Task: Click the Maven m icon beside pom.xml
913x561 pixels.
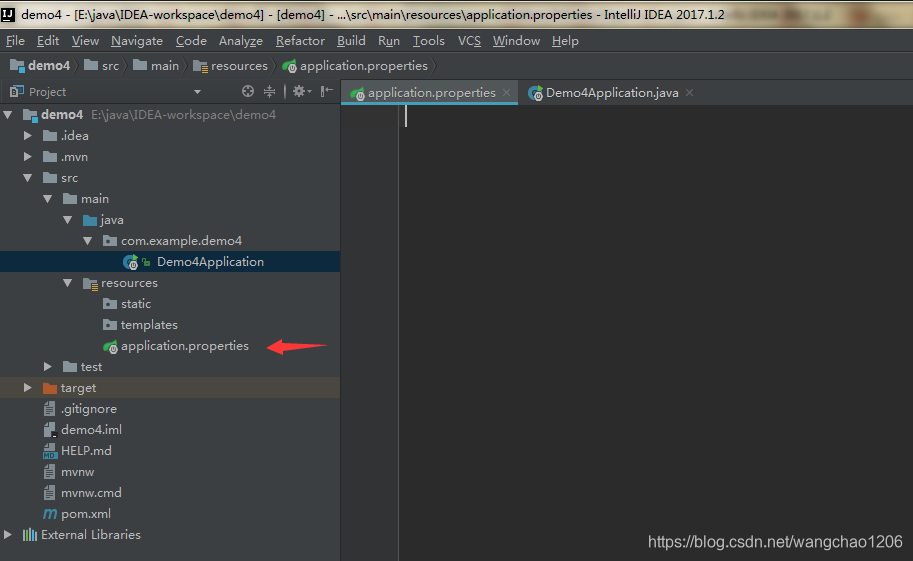Action: (x=50, y=514)
